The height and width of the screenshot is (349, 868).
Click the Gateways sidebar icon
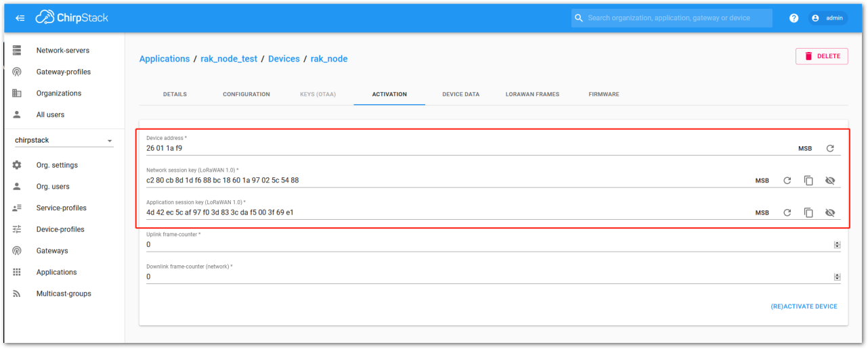point(17,251)
